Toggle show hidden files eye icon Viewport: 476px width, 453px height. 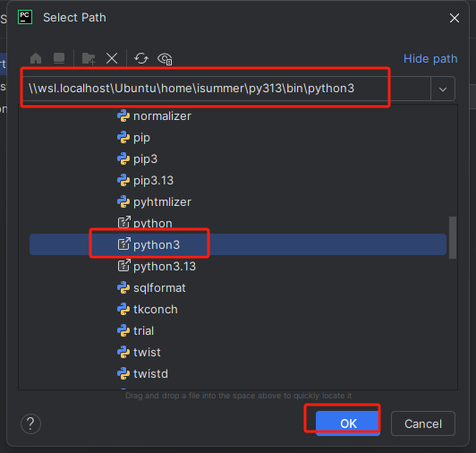tap(165, 58)
